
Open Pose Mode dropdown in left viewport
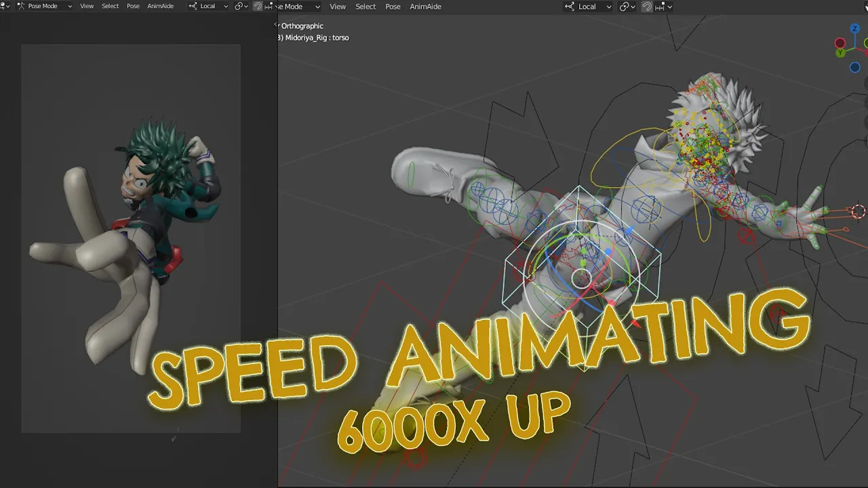[x=45, y=6]
